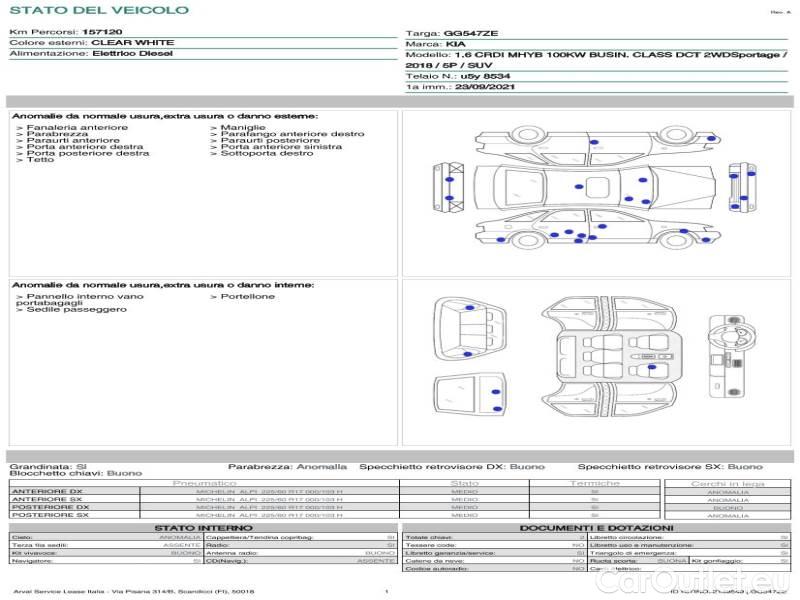Select the seat layout cabin diagram
Viewport: 800px width, 600px height.
point(611,355)
